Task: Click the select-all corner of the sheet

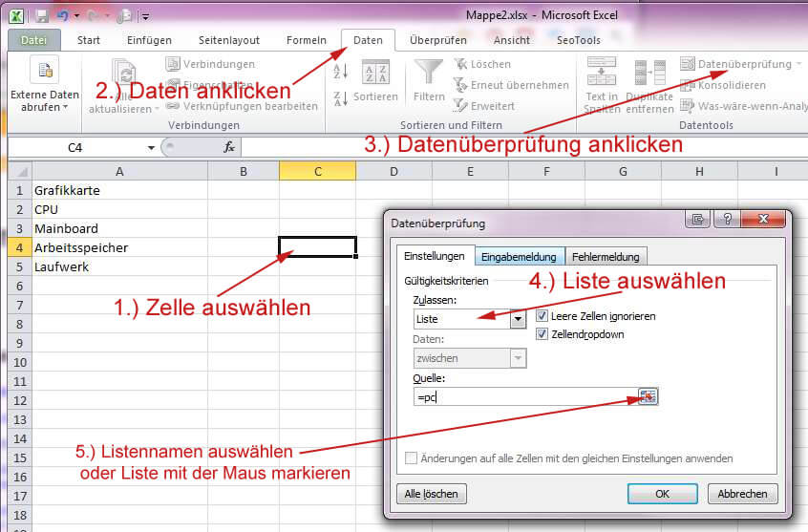Action: tap(21, 171)
